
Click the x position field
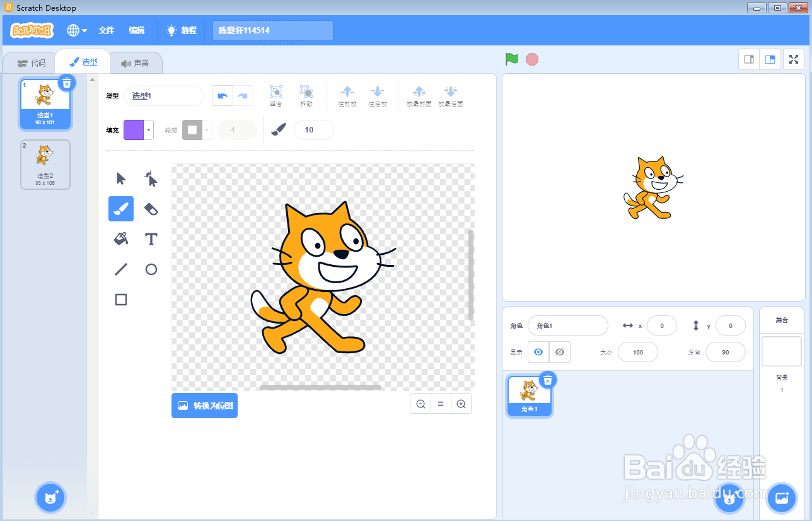[662, 325]
